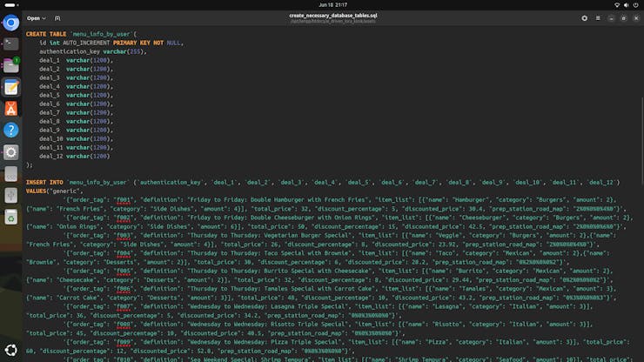Open Terminal from the dock
The height and width of the screenshot is (362, 644).
[x=11, y=44]
